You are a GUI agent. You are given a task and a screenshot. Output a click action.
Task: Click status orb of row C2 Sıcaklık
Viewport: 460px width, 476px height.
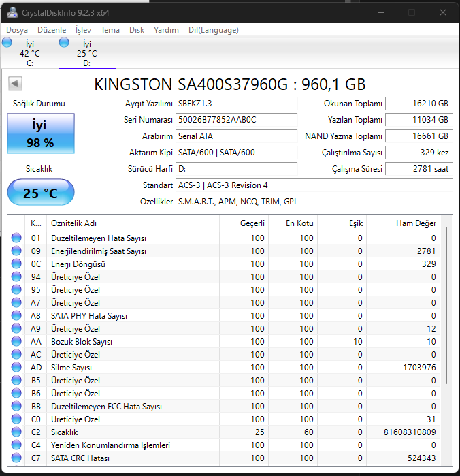16,432
